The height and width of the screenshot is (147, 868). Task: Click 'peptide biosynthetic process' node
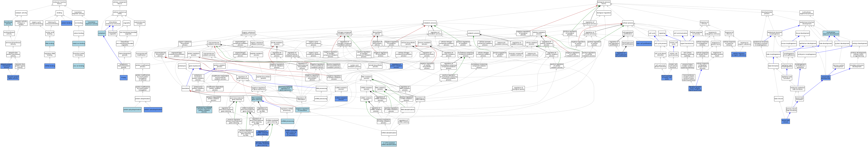(x=263, y=77)
